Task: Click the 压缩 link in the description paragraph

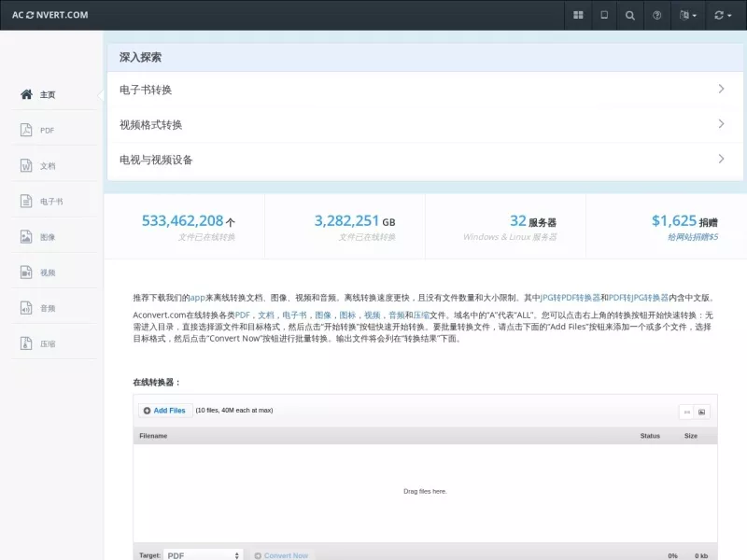Action: coord(421,315)
